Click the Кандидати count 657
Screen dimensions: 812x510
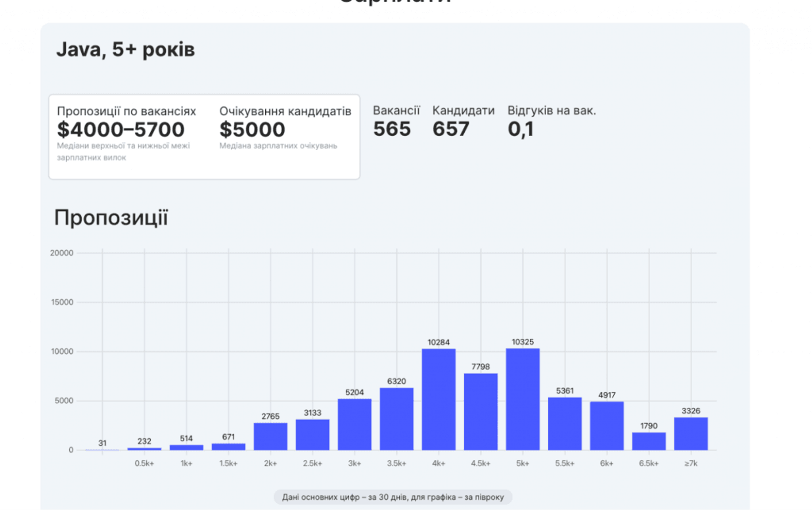coord(451,129)
